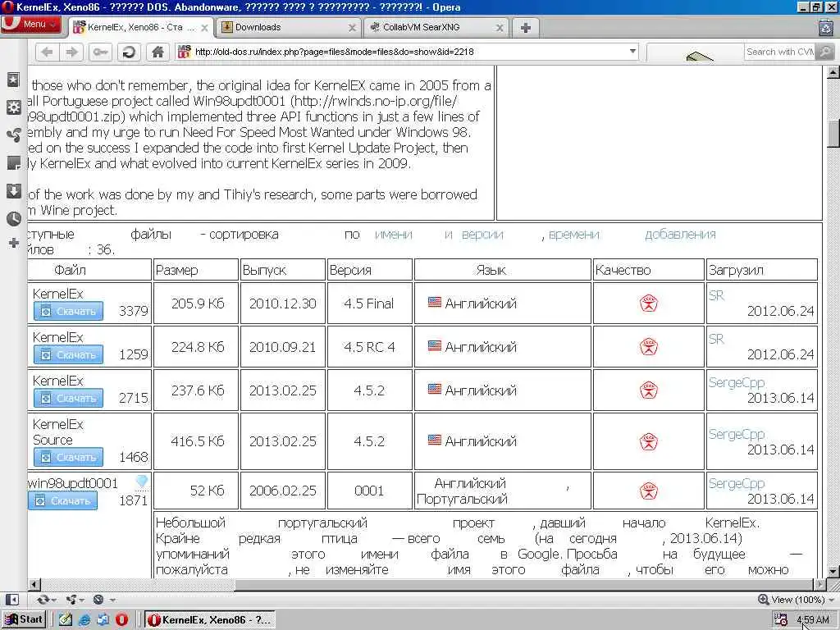The height and width of the screenshot is (630, 840).
Task: Open the View (100%) zoom dropdown
Action: point(796,600)
